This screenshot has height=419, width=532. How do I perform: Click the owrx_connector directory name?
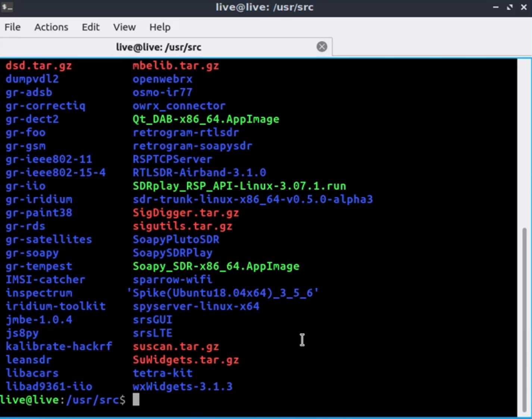(x=179, y=106)
